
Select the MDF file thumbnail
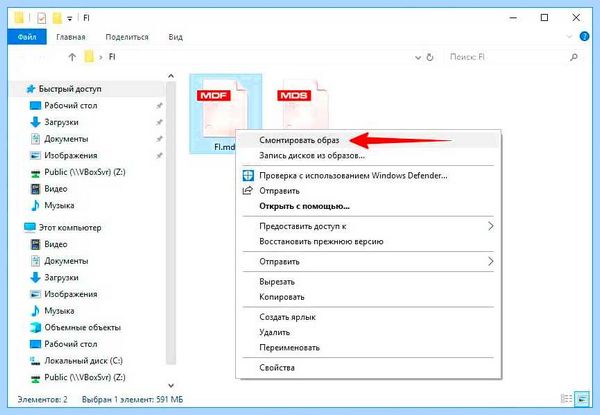pos(223,108)
